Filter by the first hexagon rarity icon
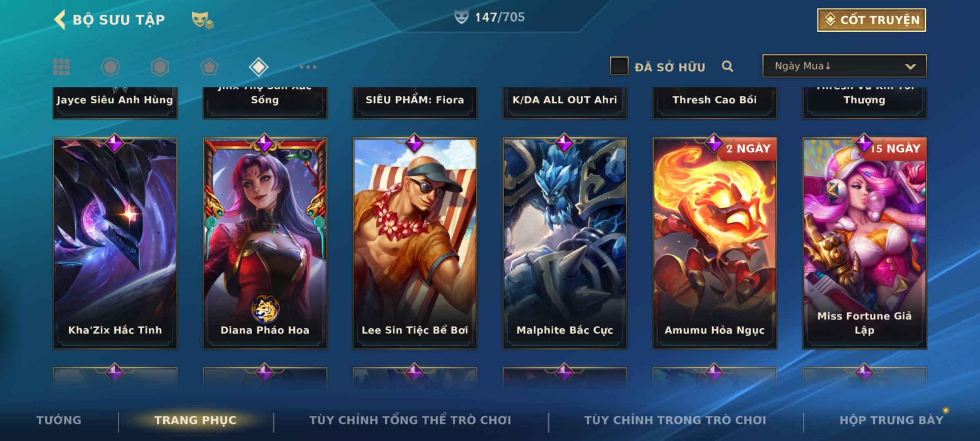Screen dimensions: 980x441 pos(110,67)
